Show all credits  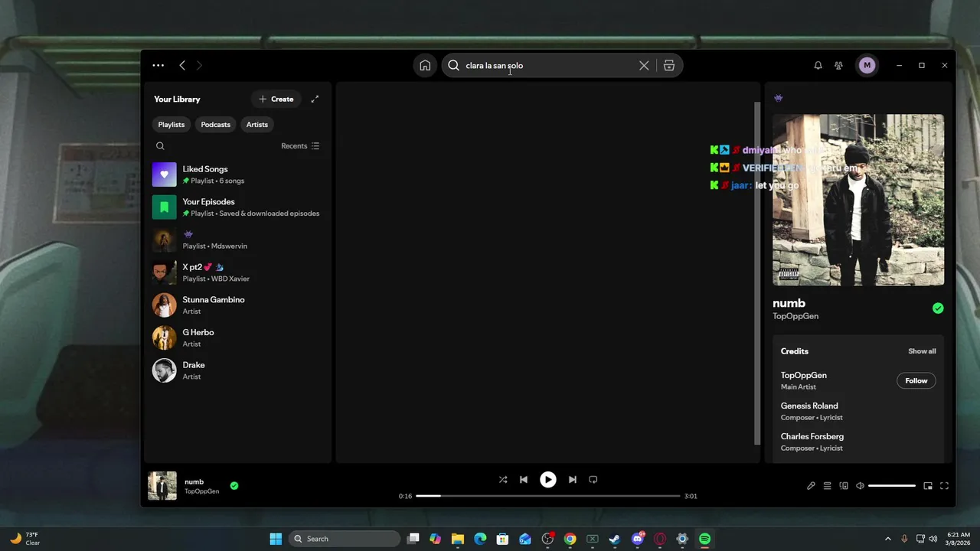[922, 351]
